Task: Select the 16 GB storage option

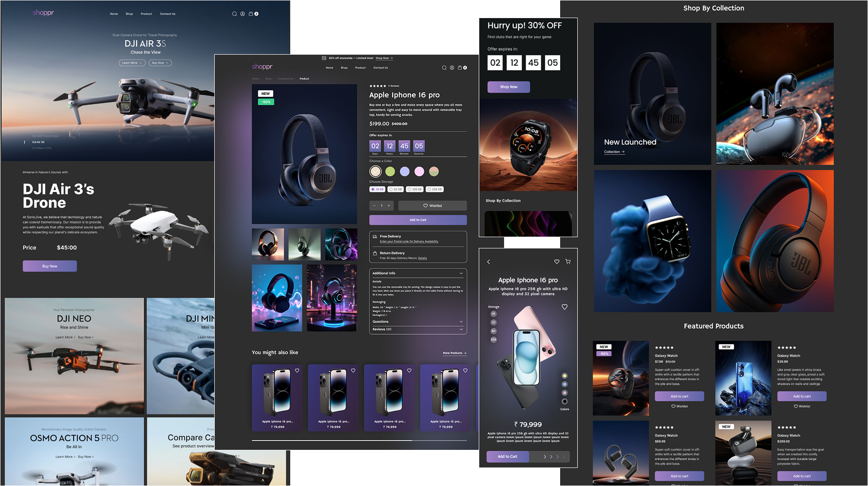Action: click(x=377, y=189)
